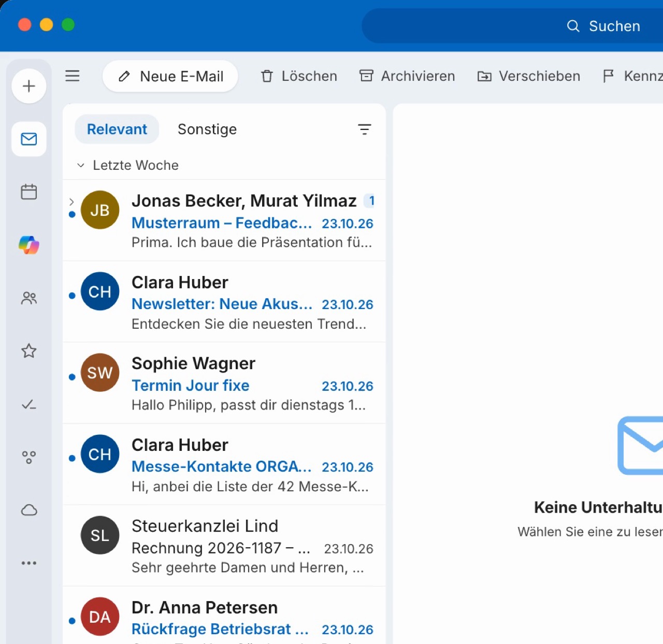Open the To Do checkmark module
Viewport: 663px width, 644px height.
[29, 404]
